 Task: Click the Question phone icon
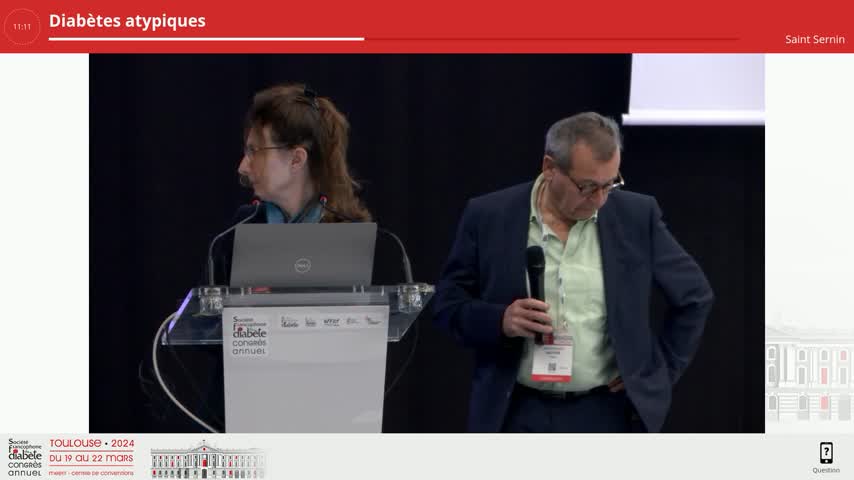click(x=826, y=453)
